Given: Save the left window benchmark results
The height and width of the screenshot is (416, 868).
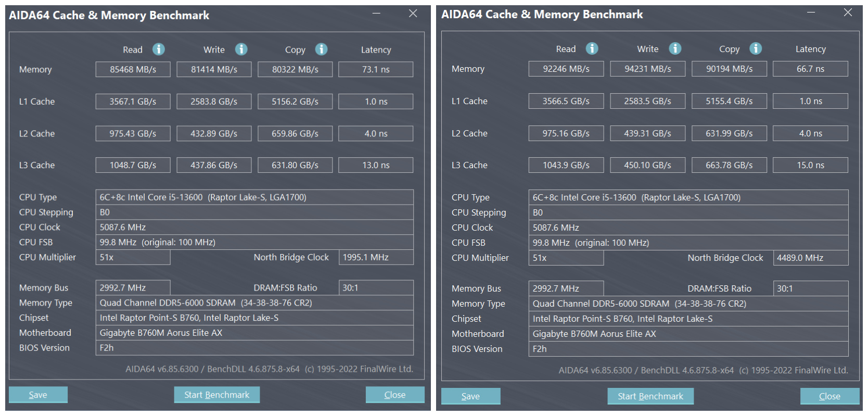Looking at the screenshot, I should [38, 395].
